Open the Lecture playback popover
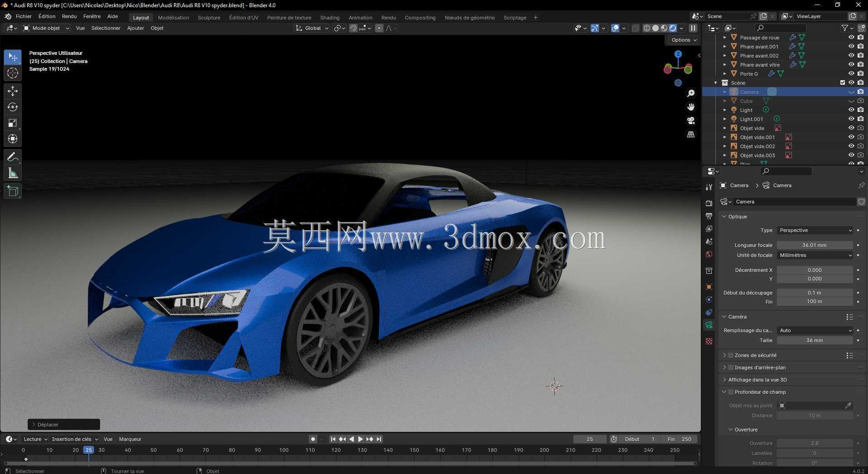Screen dimensions: 868x474 tap(35, 439)
